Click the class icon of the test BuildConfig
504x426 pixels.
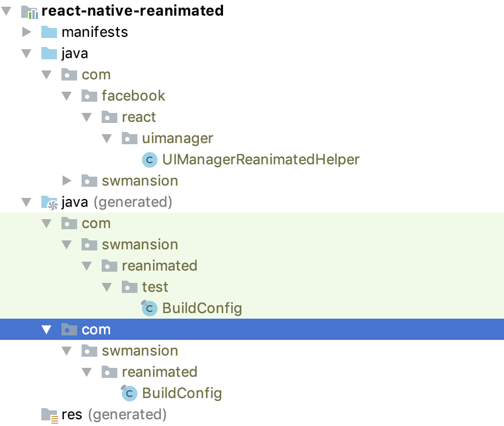point(149,308)
